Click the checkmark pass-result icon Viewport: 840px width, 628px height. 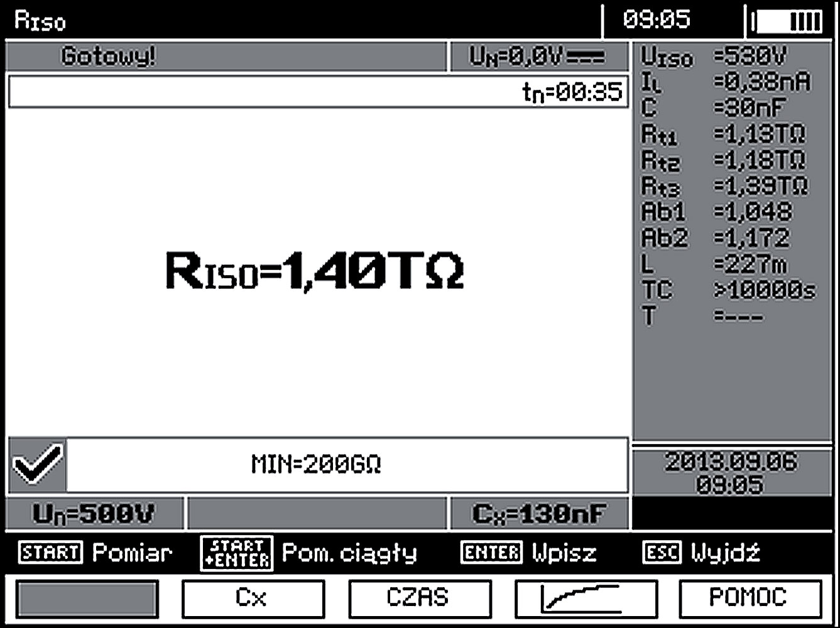point(38,464)
